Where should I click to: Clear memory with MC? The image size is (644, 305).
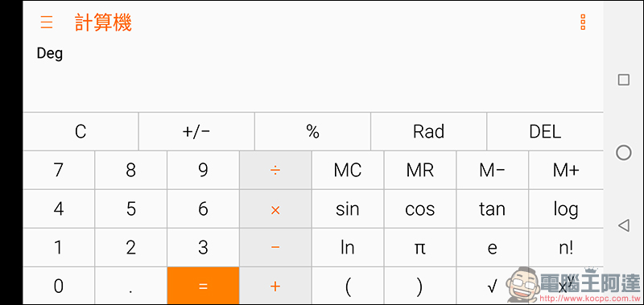click(348, 170)
